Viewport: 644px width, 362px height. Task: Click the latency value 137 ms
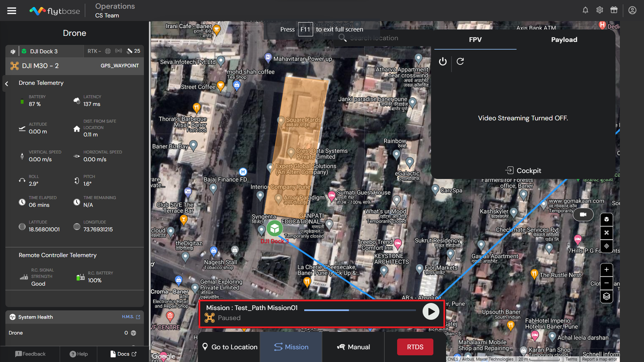[x=92, y=104]
